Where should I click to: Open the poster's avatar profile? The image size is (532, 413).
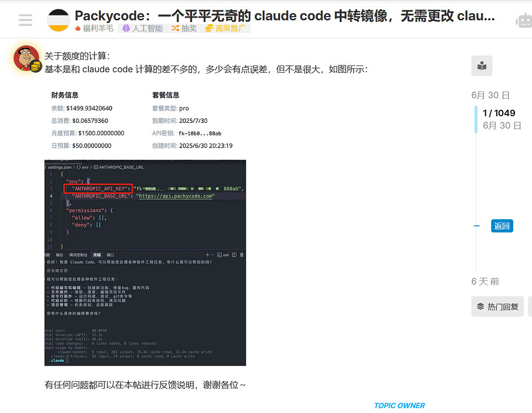click(26, 58)
